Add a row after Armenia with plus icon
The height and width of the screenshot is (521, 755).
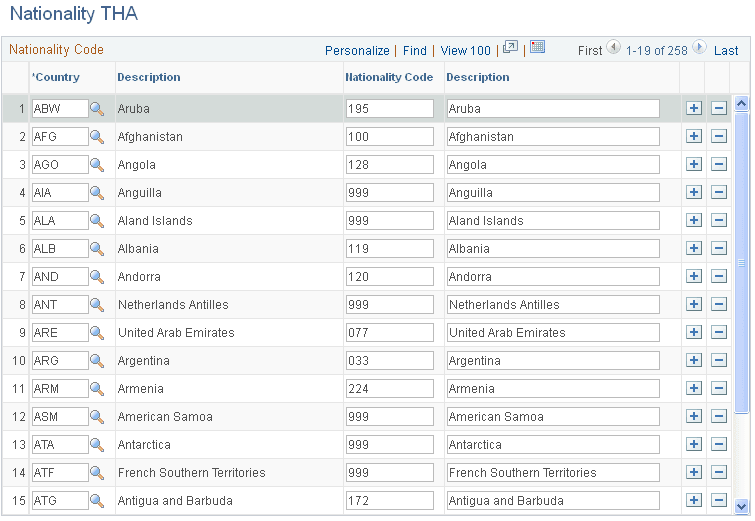pos(694,388)
